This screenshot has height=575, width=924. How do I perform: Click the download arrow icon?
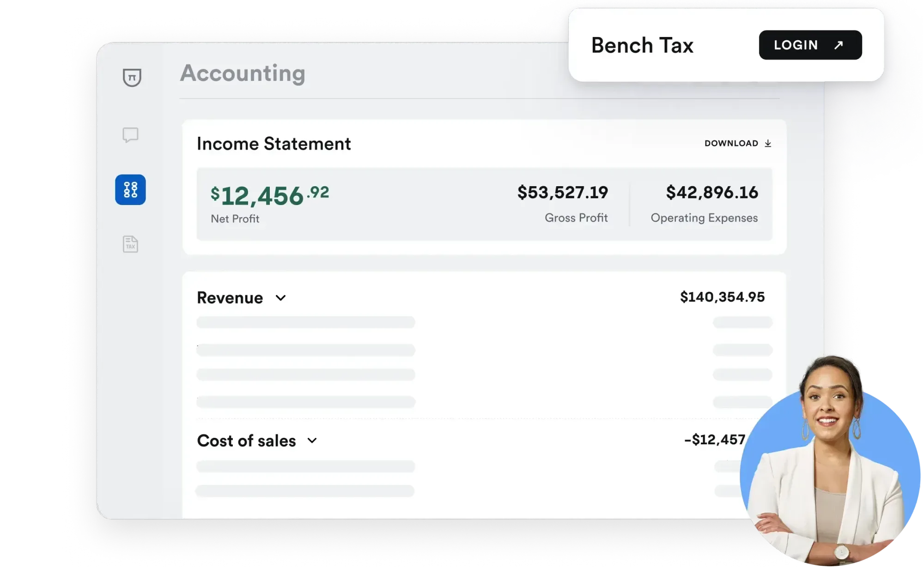(x=768, y=143)
